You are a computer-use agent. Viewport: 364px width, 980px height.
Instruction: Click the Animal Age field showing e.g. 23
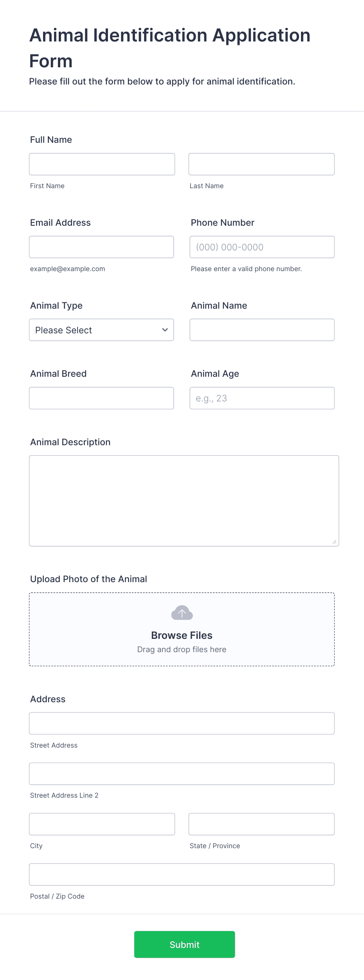[x=261, y=398]
